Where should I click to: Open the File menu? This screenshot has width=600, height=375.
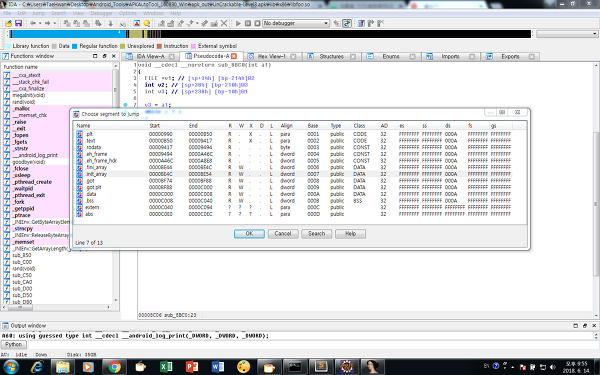(7, 13)
